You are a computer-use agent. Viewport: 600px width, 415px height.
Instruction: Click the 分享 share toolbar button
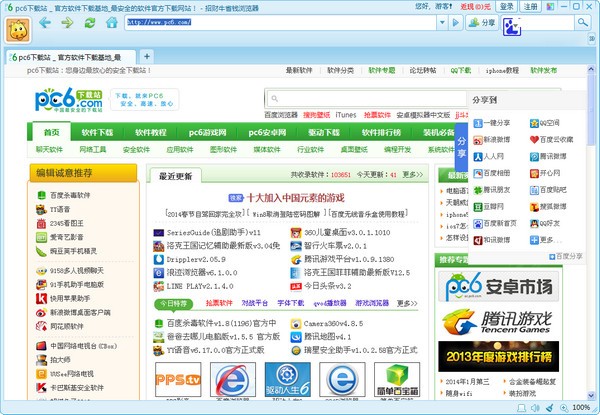point(482,23)
